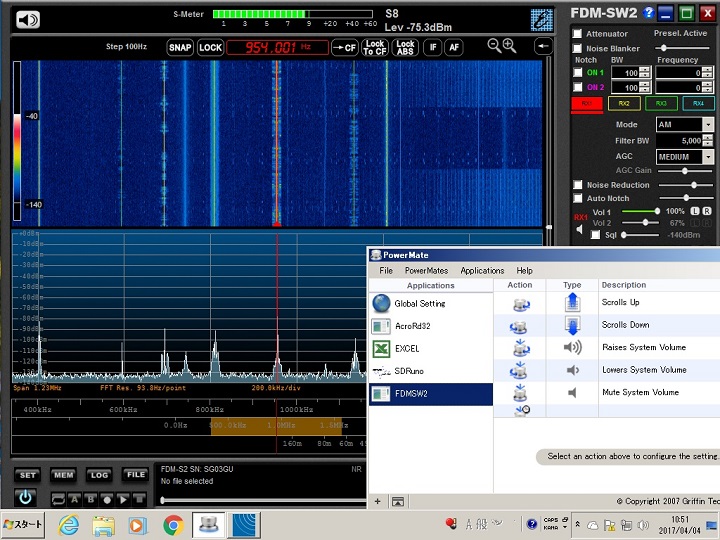This screenshot has height=540, width=720.
Task: Click the plus add button in PowerMate
Action: click(377, 501)
